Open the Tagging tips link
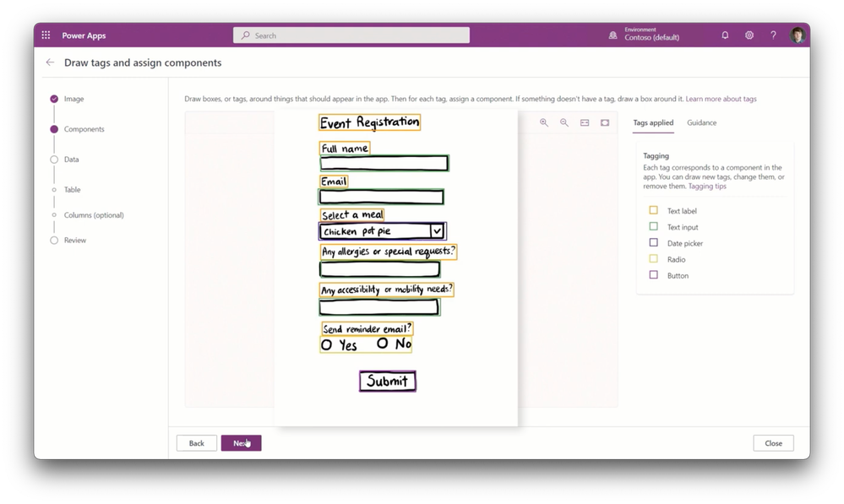The image size is (844, 504). 707,186
